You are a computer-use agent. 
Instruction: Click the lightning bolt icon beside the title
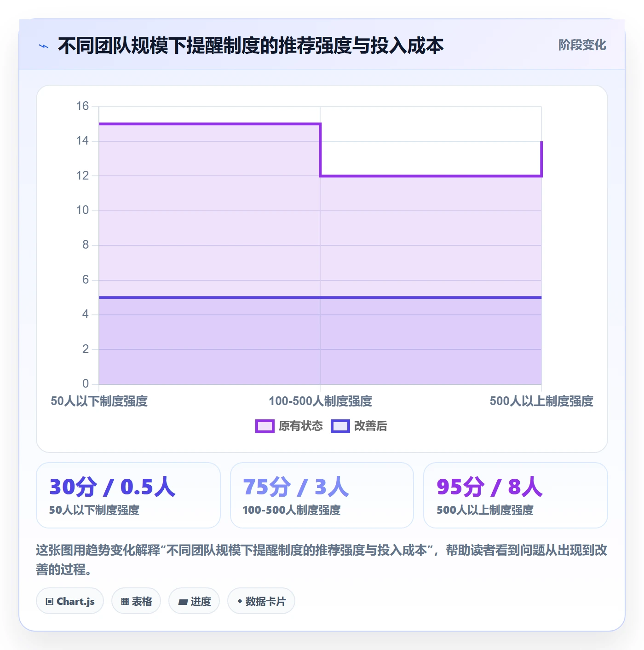[x=44, y=46]
